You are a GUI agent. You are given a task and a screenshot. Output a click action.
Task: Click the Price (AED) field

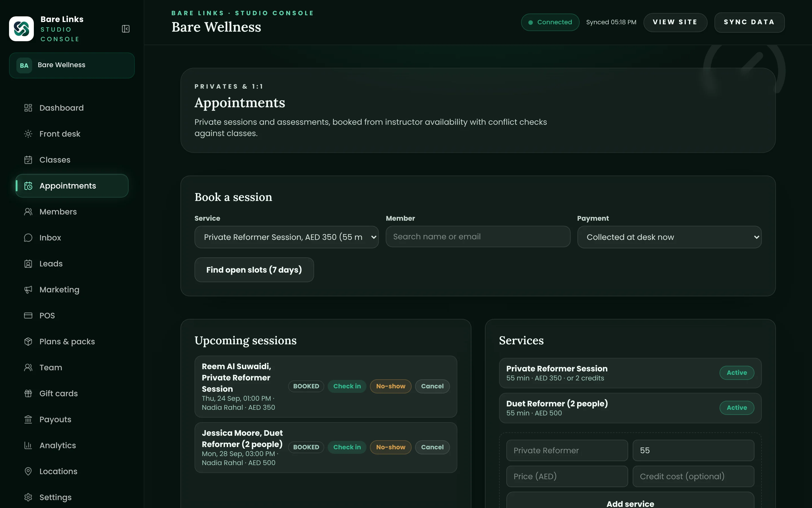click(567, 476)
